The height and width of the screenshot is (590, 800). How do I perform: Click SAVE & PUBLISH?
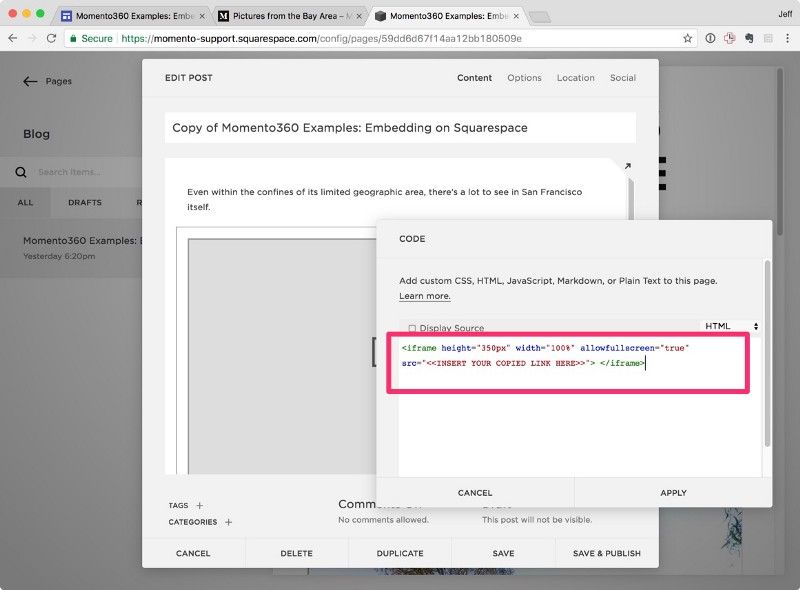pyautogui.click(x=607, y=553)
